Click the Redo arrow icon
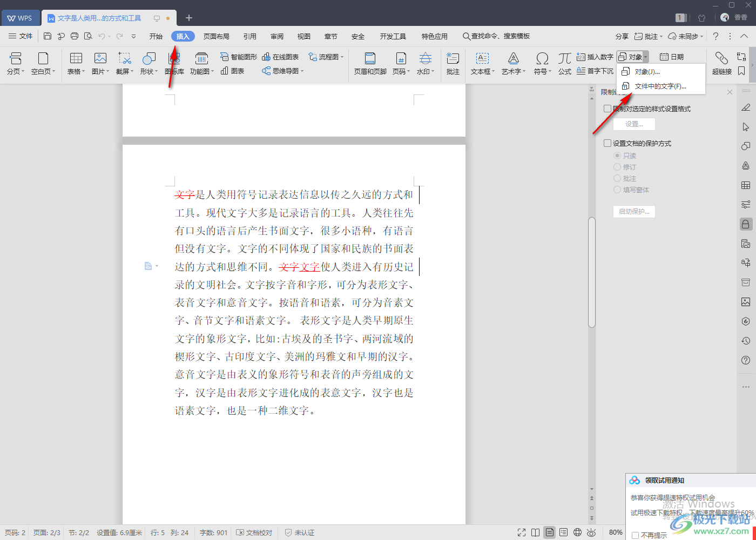The image size is (756, 540). pyautogui.click(x=119, y=36)
